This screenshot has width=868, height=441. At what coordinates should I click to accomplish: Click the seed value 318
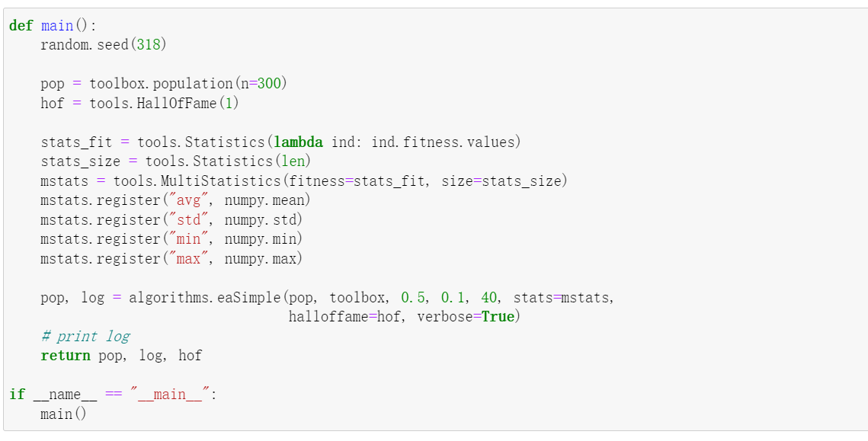pos(149,45)
